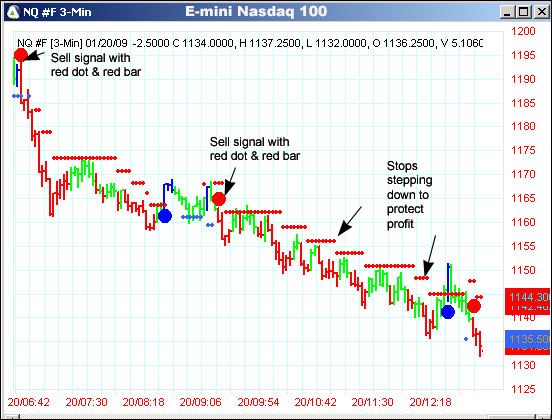Close the NQ #F 3-Min chart window
The image size is (552, 420).
point(541,12)
